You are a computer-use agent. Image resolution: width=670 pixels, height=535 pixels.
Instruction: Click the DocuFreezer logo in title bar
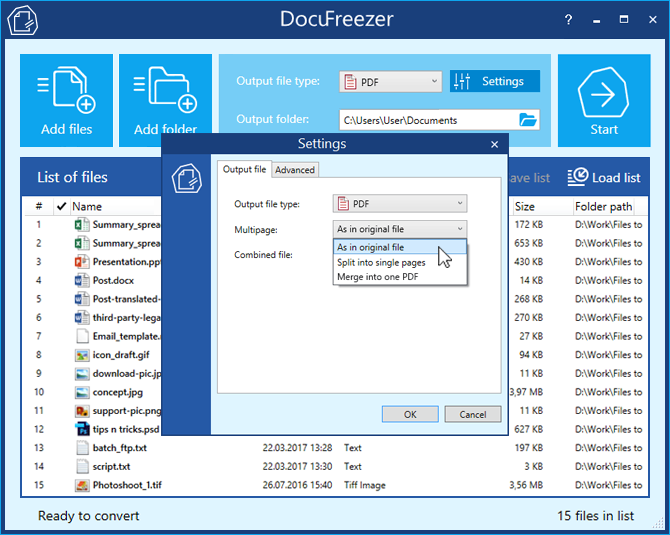(23, 20)
